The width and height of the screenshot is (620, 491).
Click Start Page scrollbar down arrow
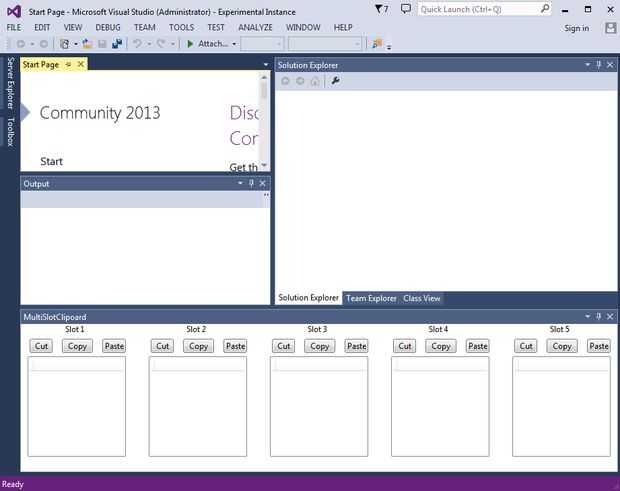[264, 165]
